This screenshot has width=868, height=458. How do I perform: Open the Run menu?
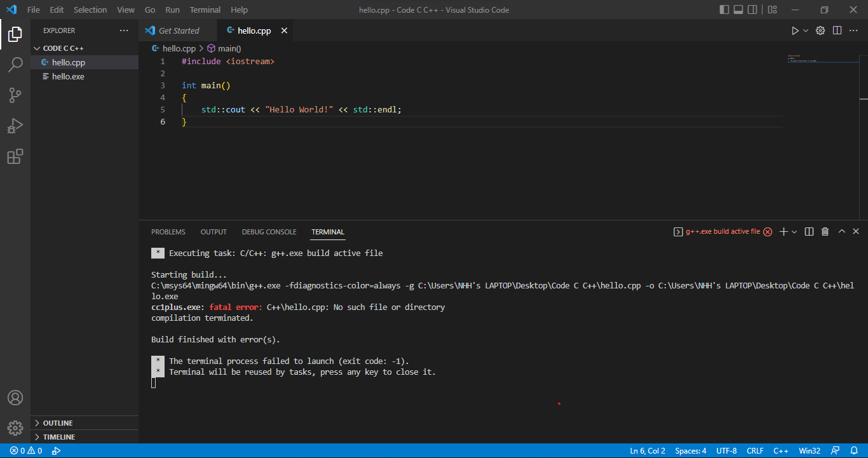pos(172,10)
